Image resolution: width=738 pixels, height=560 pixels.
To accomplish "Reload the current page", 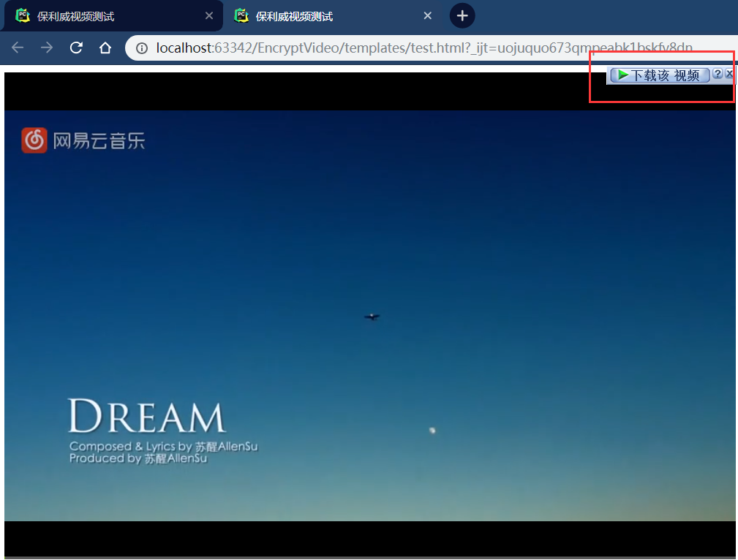I will coord(76,48).
